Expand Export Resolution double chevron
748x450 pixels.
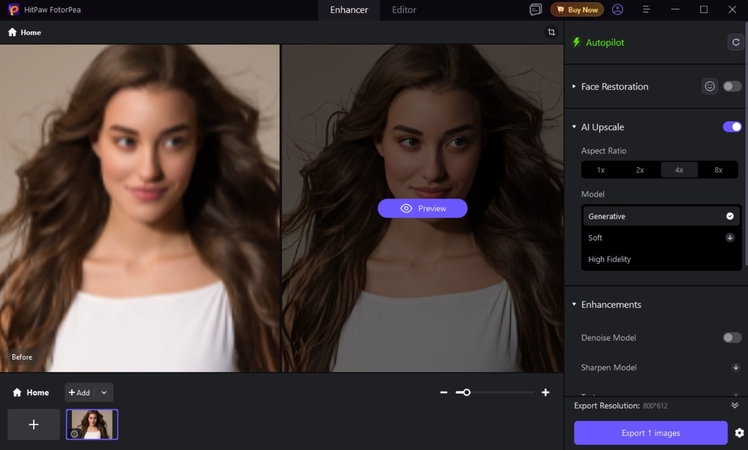coord(735,405)
